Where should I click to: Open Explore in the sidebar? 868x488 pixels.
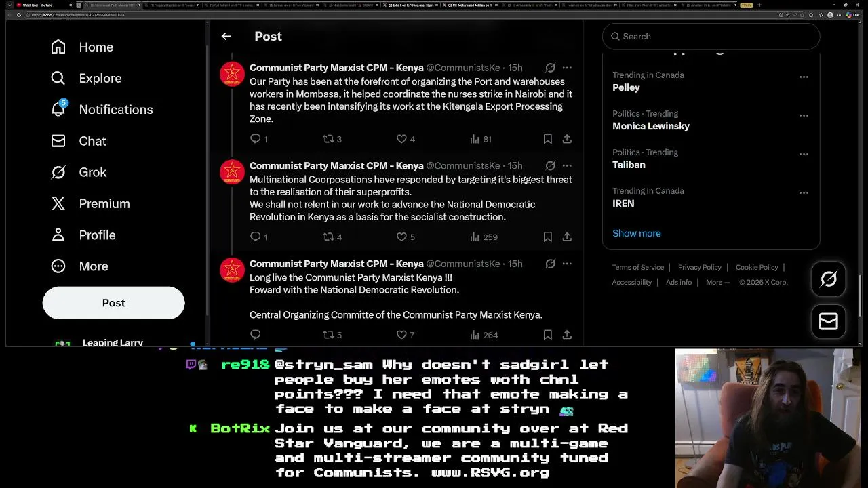tap(86, 78)
